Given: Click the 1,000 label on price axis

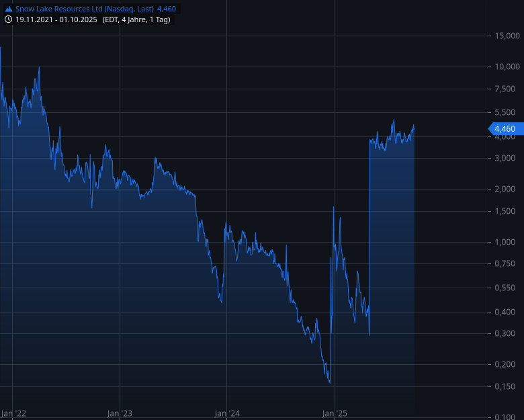Looking at the screenshot, I should click(x=505, y=242).
